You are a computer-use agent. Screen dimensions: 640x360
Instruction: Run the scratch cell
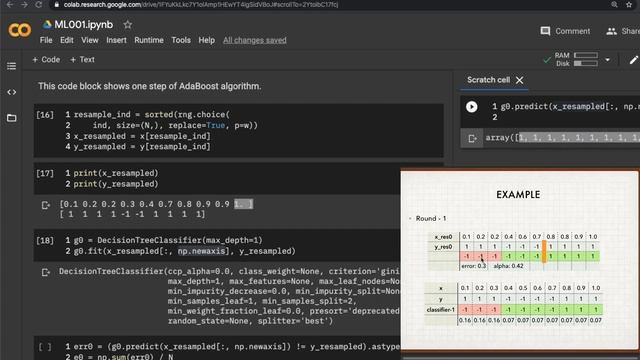coord(471,107)
